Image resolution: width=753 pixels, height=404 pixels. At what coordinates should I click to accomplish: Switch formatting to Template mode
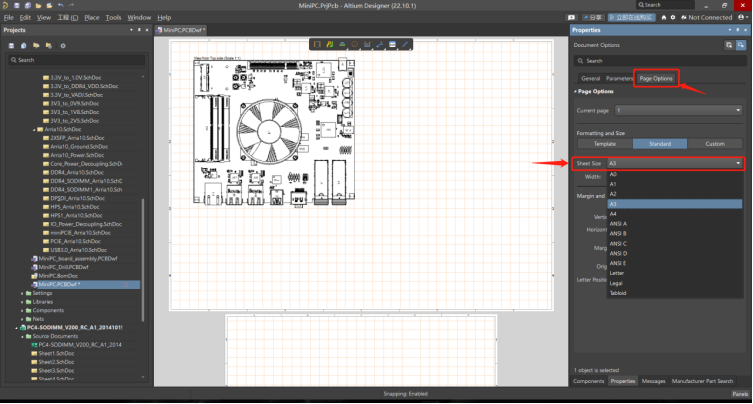tap(605, 144)
